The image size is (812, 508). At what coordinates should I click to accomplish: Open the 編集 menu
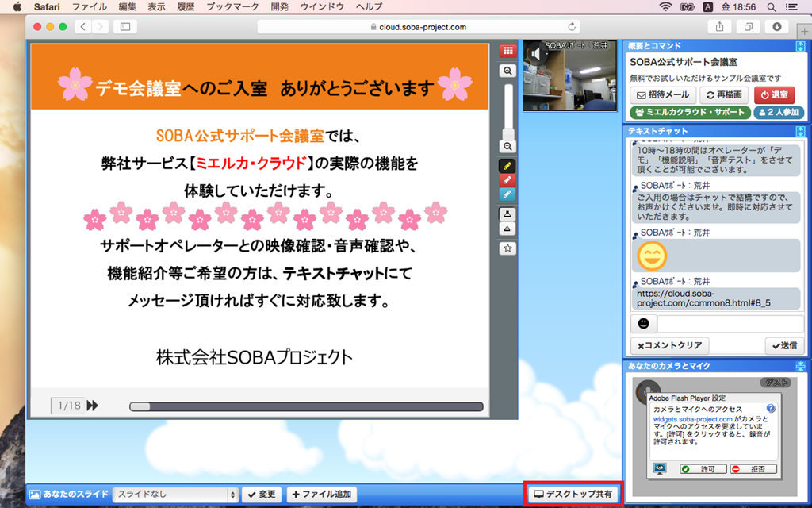tap(128, 6)
